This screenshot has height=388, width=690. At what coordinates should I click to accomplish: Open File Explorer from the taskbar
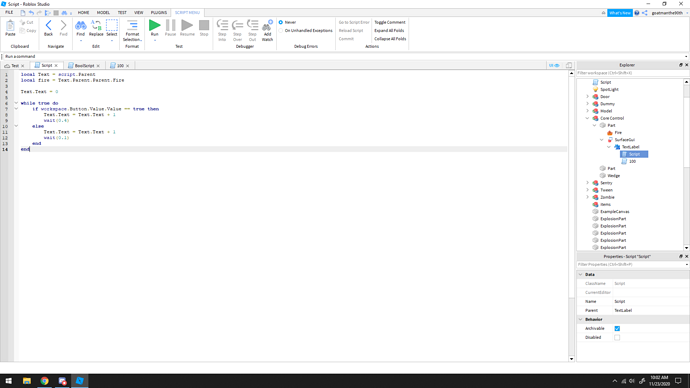coord(27,381)
